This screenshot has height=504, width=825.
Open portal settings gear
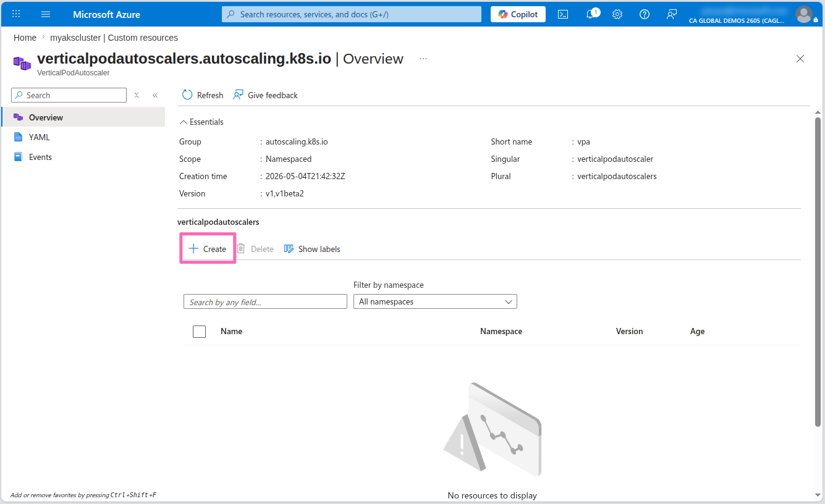(x=617, y=14)
